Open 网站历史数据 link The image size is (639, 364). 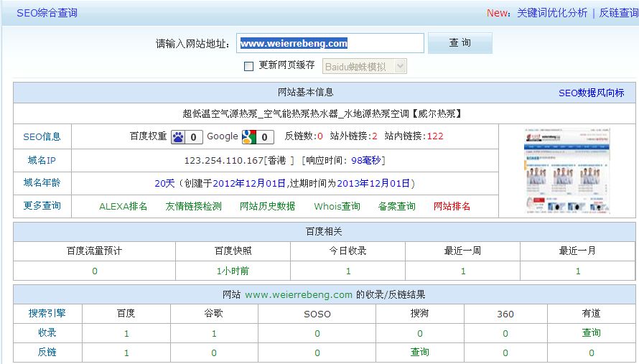click(267, 206)
